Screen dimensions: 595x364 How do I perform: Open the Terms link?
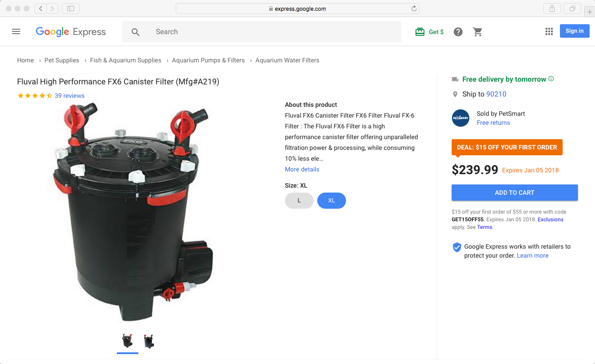(484, 227)
